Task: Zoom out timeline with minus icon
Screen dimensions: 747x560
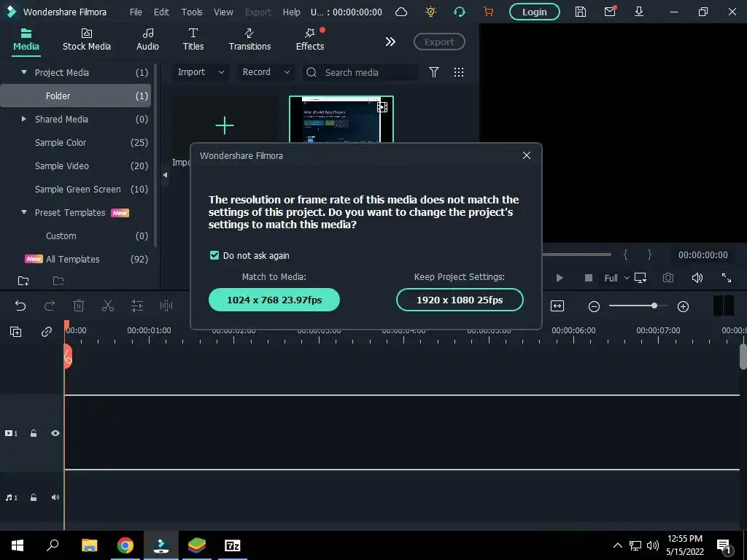Action: [x=594, y=307]
